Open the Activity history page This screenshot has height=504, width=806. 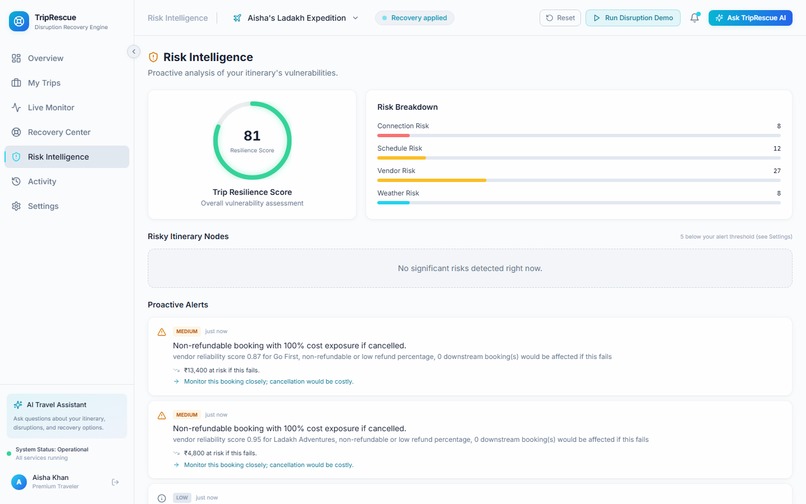[66, 182]
